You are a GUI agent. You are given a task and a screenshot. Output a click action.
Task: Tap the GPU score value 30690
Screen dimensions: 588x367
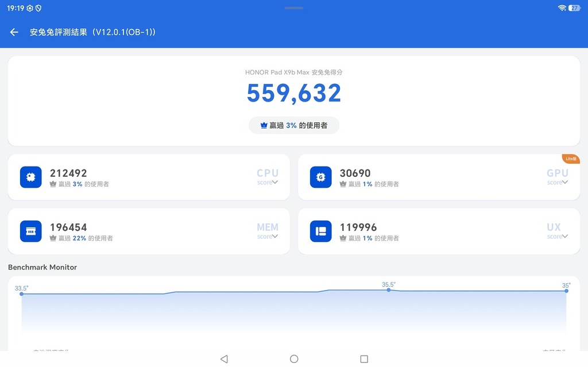coord(355,173)
